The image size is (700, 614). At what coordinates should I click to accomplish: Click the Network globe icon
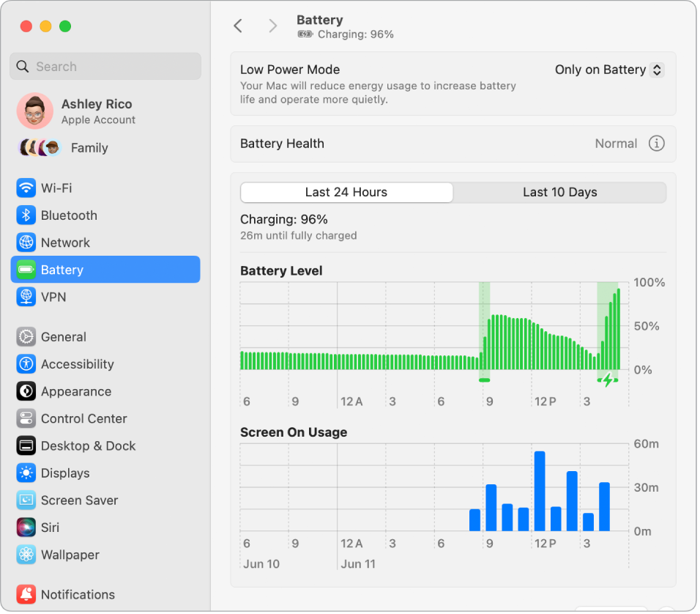pos(26,242)
